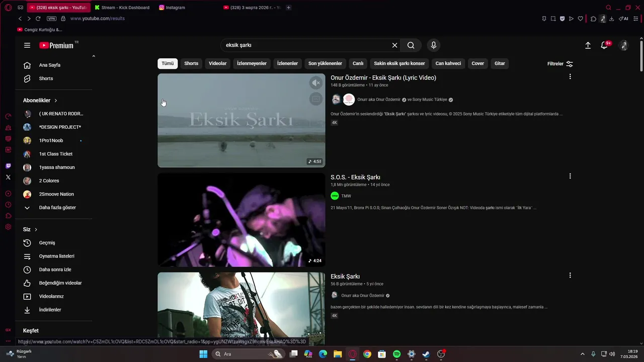Open Opera sidebar settings gear

tap(8, 227)
